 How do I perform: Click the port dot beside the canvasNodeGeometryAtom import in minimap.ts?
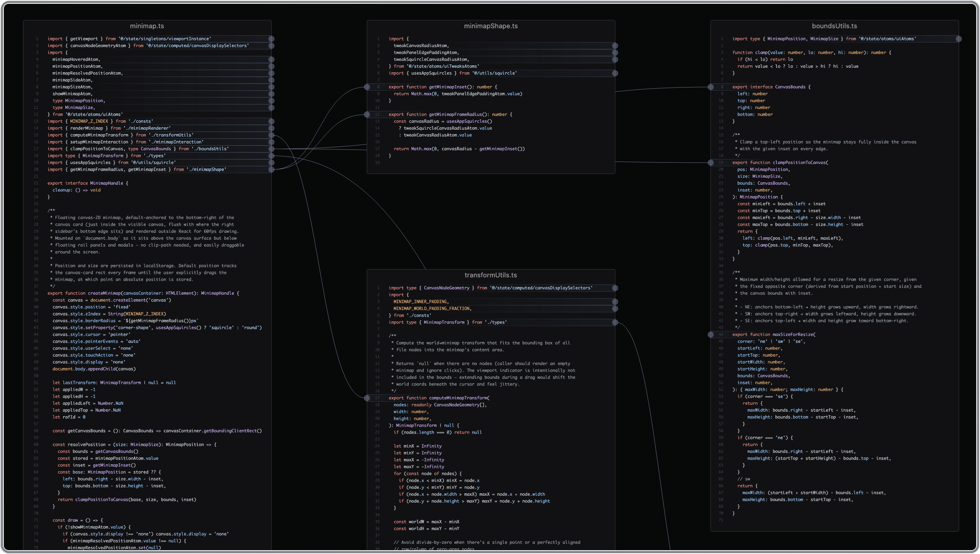(271, 46)
